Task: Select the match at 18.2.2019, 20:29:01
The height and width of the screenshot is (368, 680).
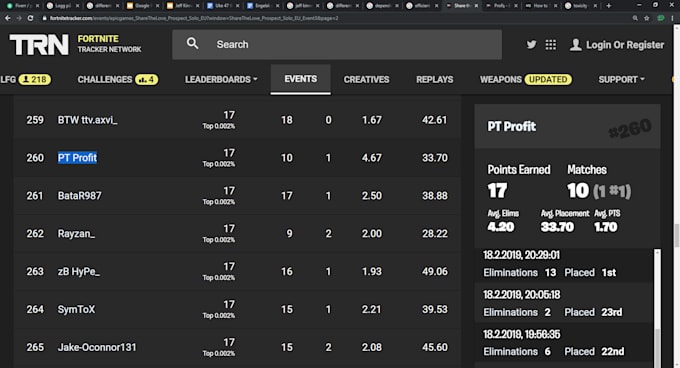Action: coord(563,264)
